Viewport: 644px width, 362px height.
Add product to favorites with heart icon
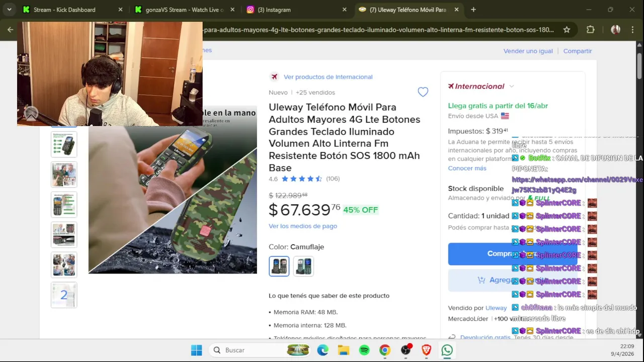(423, 92)
